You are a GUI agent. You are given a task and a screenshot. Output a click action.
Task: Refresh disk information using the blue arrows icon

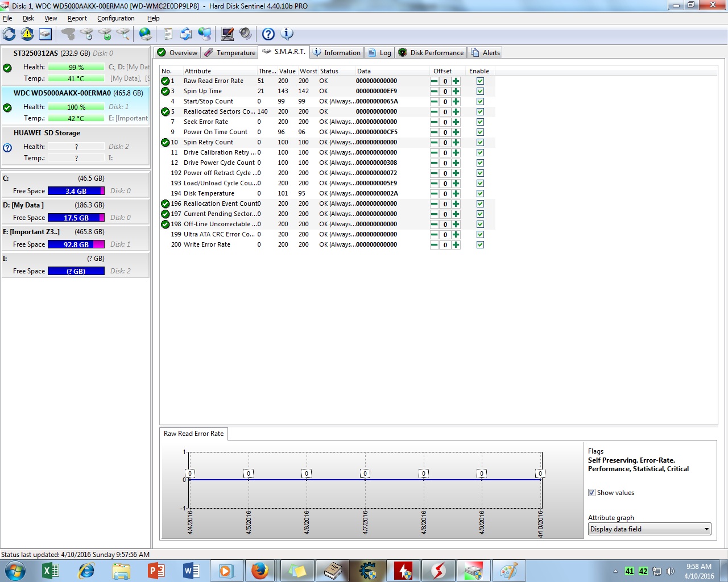pyautogui.click(x=9, y=34)
